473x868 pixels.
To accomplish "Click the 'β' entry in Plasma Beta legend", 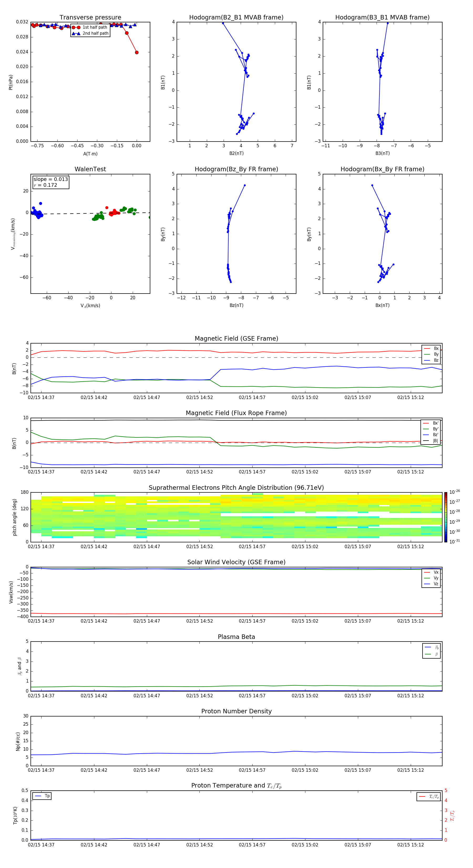I will [x=431, y=654].
